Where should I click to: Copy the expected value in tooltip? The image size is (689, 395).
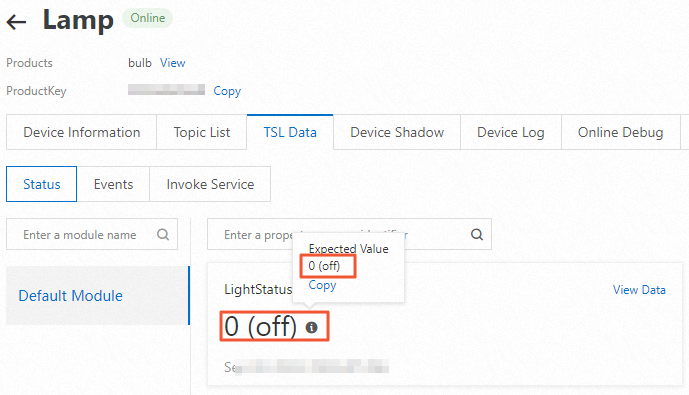click(x=322, y=285)
